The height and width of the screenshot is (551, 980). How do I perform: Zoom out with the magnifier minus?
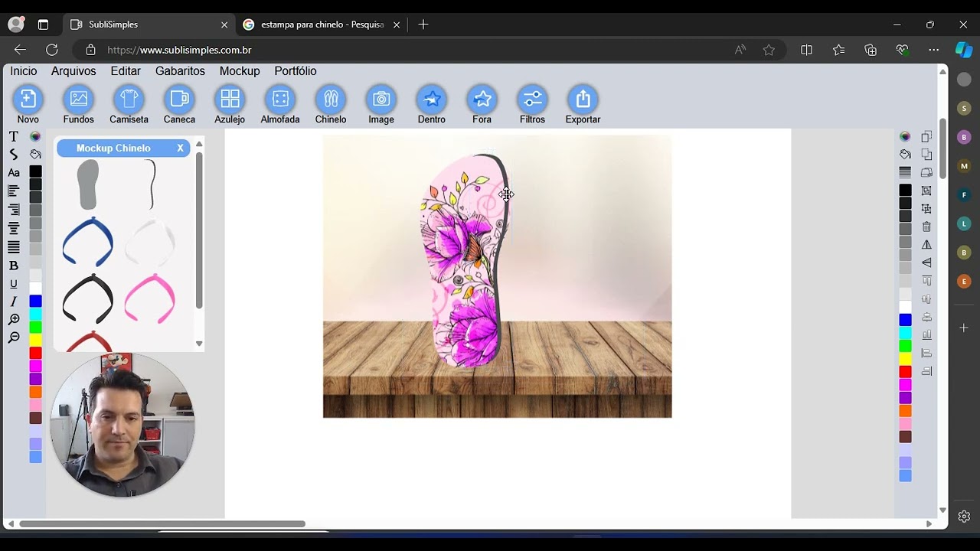pos(14,338)
